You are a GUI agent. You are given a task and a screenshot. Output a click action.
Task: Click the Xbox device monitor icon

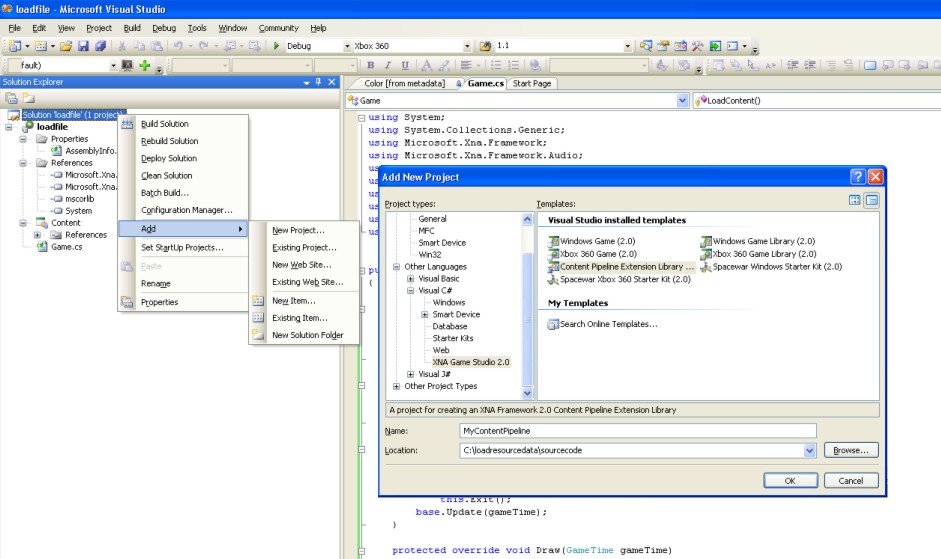127,65
